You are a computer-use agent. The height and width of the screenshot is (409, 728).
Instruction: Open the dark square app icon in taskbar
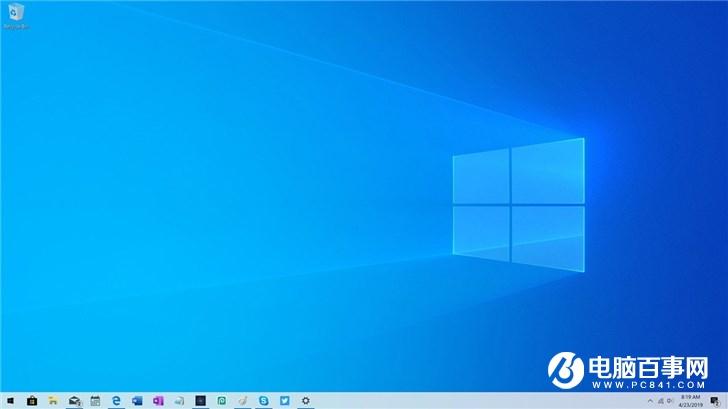(201, 401)
